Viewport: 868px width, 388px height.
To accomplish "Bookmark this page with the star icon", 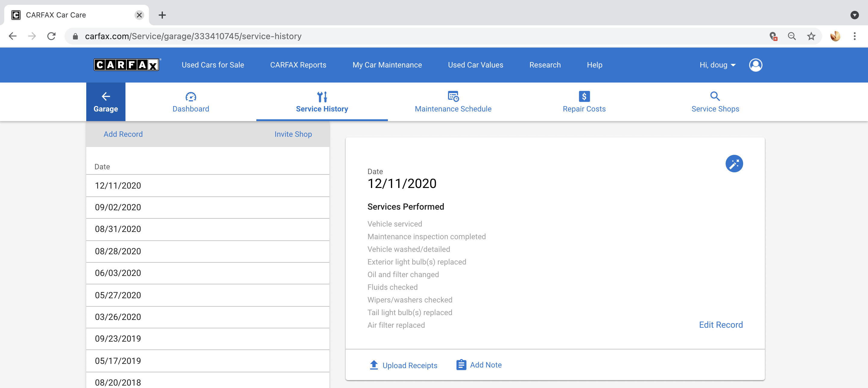I will [x=811, y=36].
